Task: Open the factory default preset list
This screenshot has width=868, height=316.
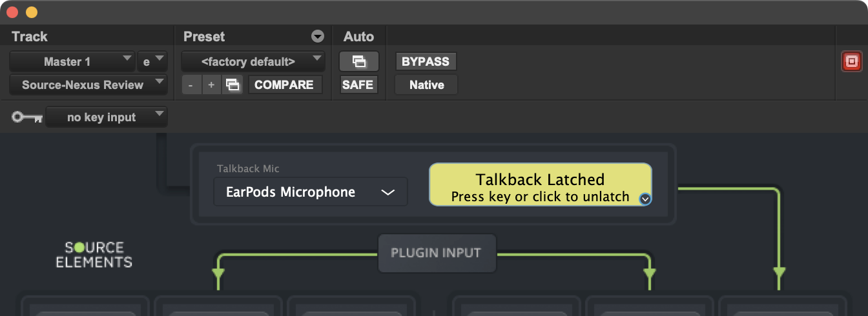Action: pyautogui.click(x=253, y=62)
